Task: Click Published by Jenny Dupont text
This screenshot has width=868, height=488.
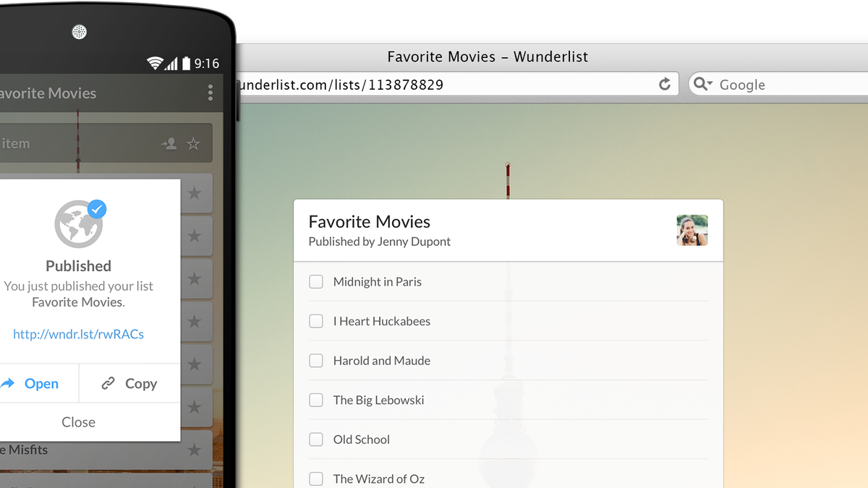Action: [x=380, y=241]
